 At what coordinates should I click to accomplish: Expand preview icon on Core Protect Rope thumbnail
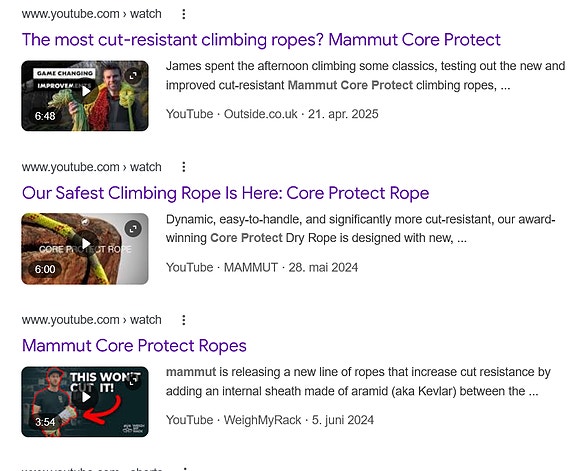coord(133,229)
